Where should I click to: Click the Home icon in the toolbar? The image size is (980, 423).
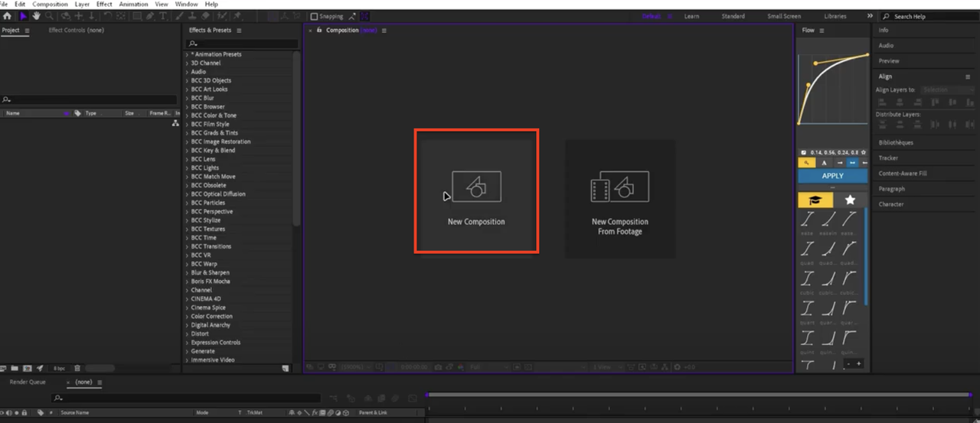point(7,16)
